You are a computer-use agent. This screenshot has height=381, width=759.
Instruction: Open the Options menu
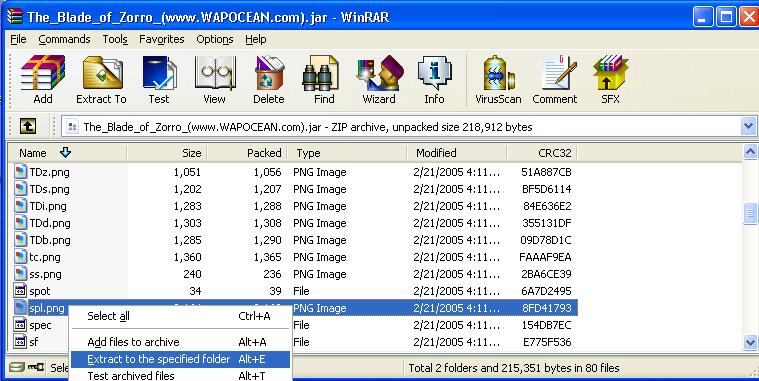215,39
